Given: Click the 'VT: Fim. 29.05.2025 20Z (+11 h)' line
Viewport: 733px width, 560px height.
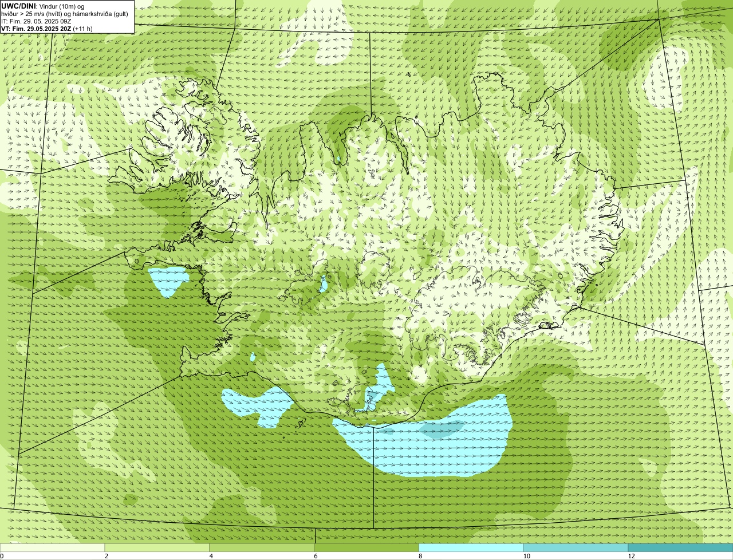Looking at the screenshot, I should [x=47, y=28].
